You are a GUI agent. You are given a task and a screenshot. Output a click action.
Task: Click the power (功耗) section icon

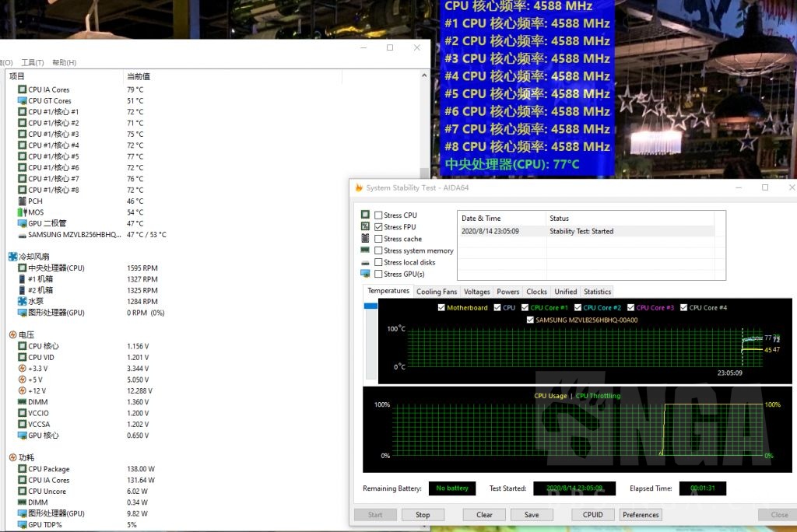tap(12, 458)
